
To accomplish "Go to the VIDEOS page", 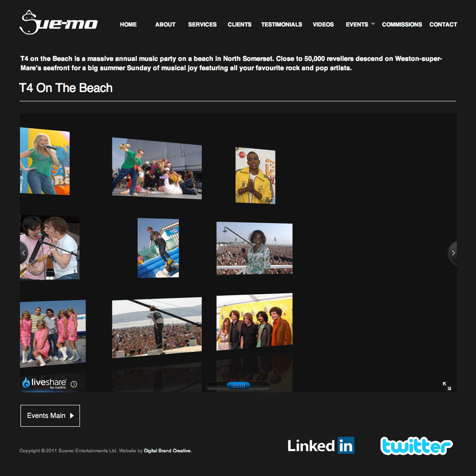I will pos(323,25).
